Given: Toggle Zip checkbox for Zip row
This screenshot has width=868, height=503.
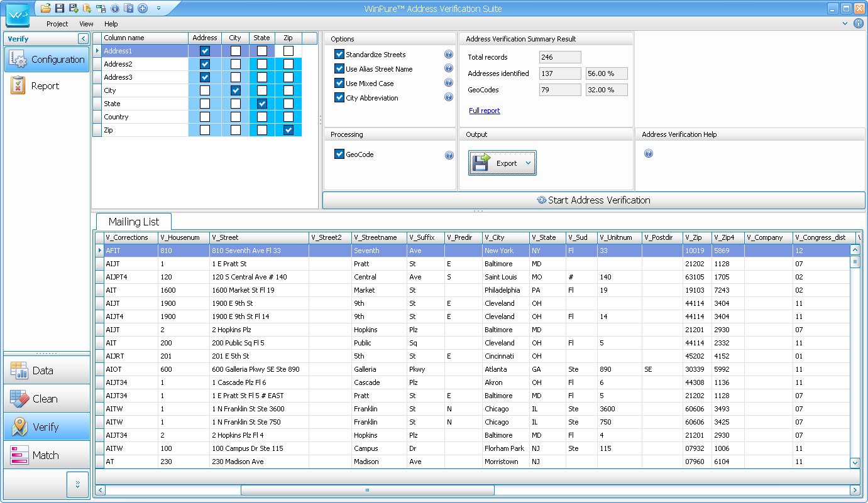Looking at the screenshot, I should point(288,130).
